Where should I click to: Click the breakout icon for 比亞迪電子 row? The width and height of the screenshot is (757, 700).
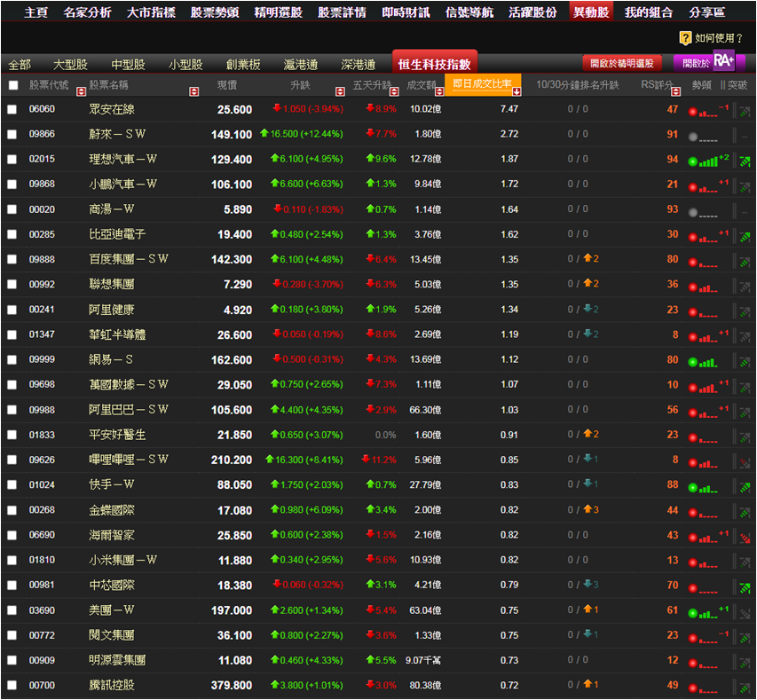tap(745, 236)
